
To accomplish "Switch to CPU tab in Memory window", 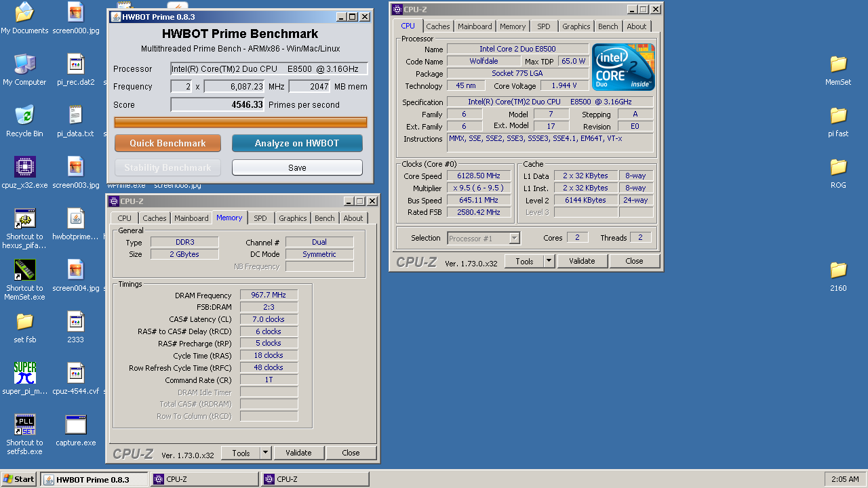I will [x=125, y=218].
